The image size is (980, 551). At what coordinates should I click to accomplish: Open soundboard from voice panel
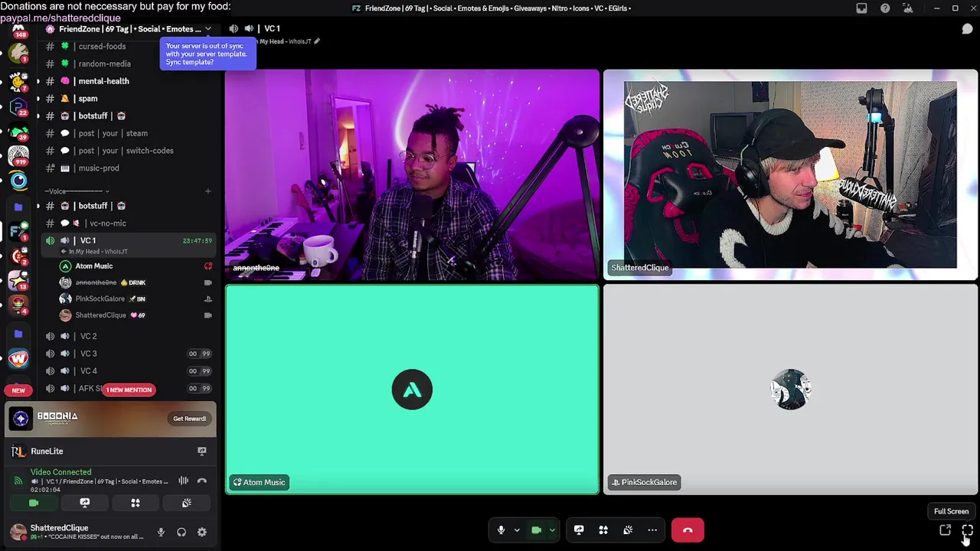click(187, 503)
